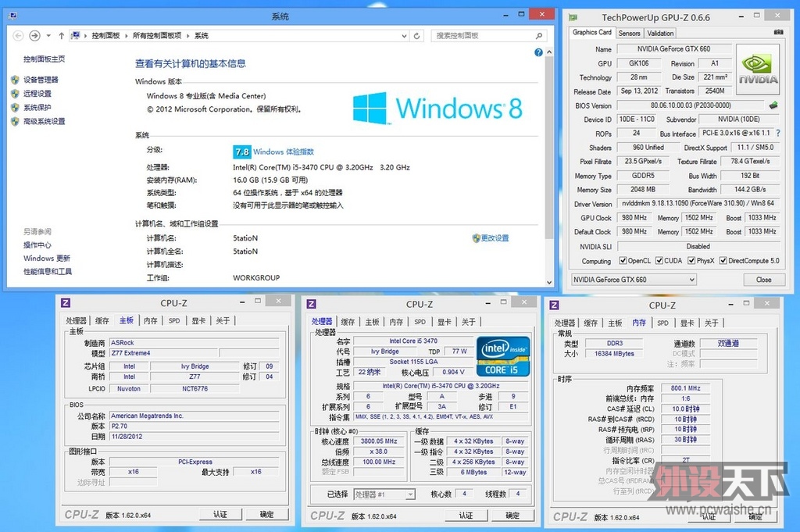Image resolution: width=800 pixels, height=532 pixels.
Task: Click the NVIDIA logo in GPU-Z
Action: pyautogui.click(x=758, y=70)
